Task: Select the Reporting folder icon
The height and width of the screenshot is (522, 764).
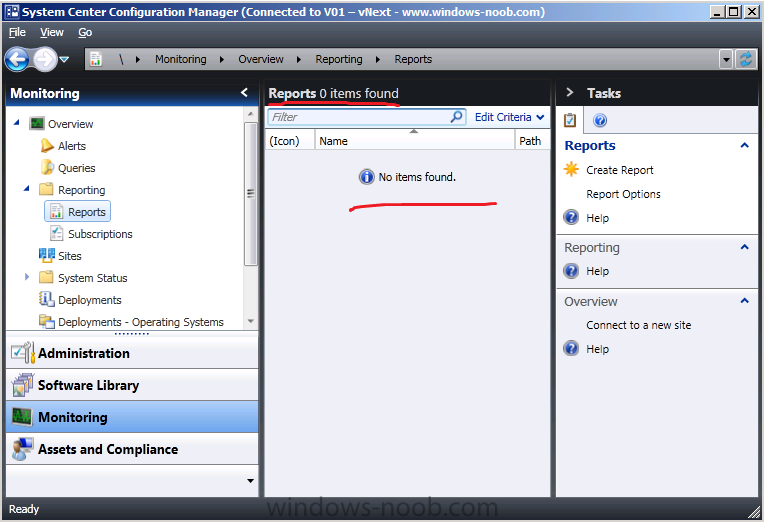Action: [46, 189]
